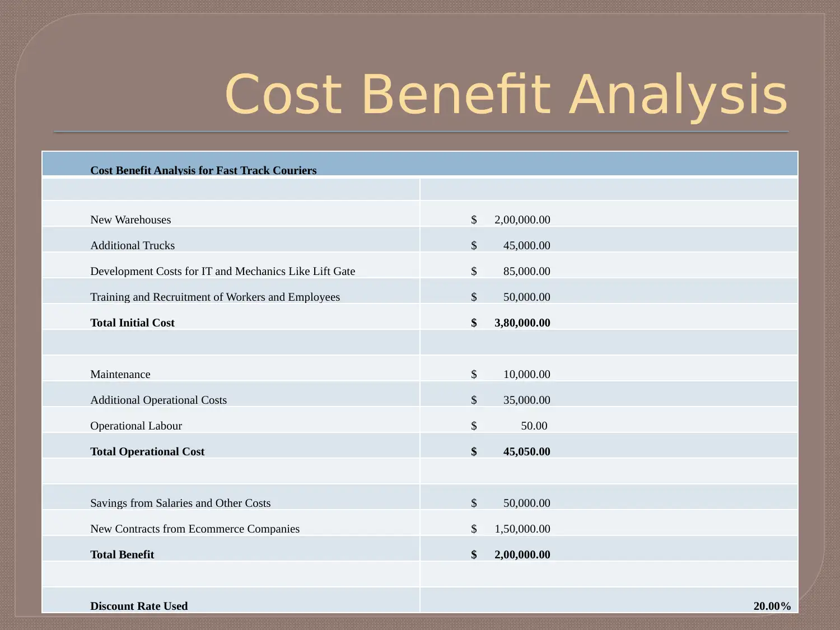
Task: Select 'Additional Operational Costs' label
Action: (158, 400)
